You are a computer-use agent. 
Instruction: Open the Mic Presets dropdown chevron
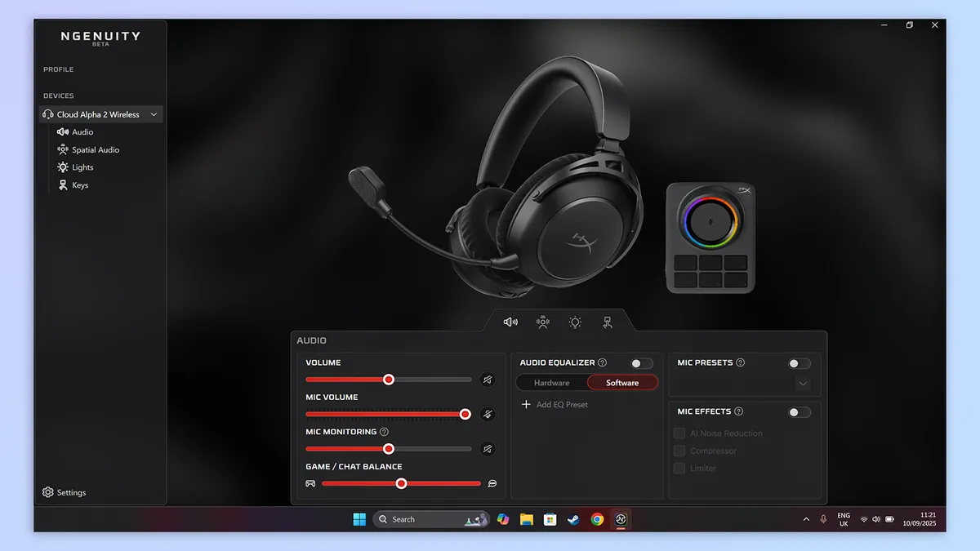[801, 383]
